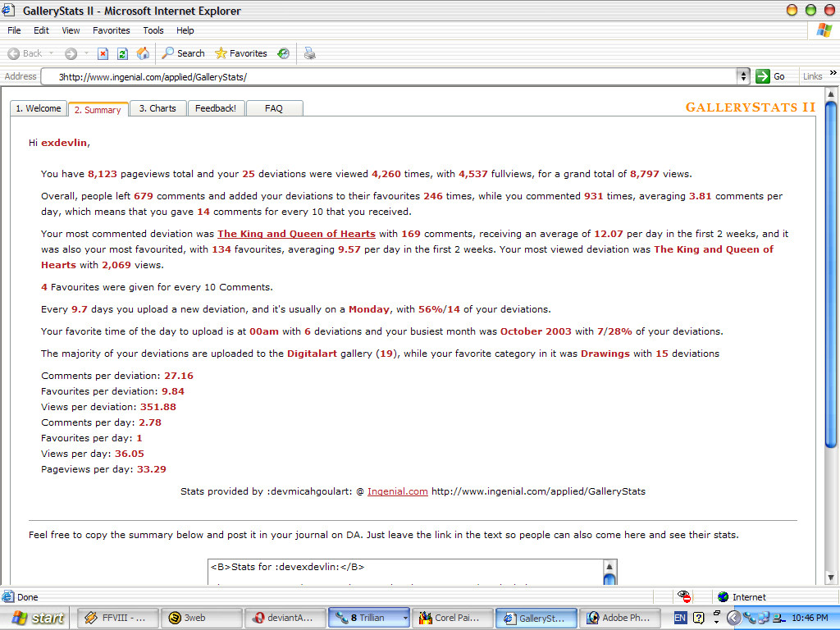Image resolution: width=840 pixels, height=630 pixels.
Task: Select the 2. Summary tab
Action: (98, 110)
